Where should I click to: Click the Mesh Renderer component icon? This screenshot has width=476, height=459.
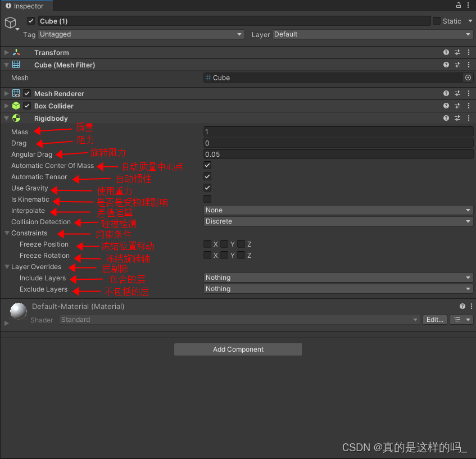coord(16,93)
